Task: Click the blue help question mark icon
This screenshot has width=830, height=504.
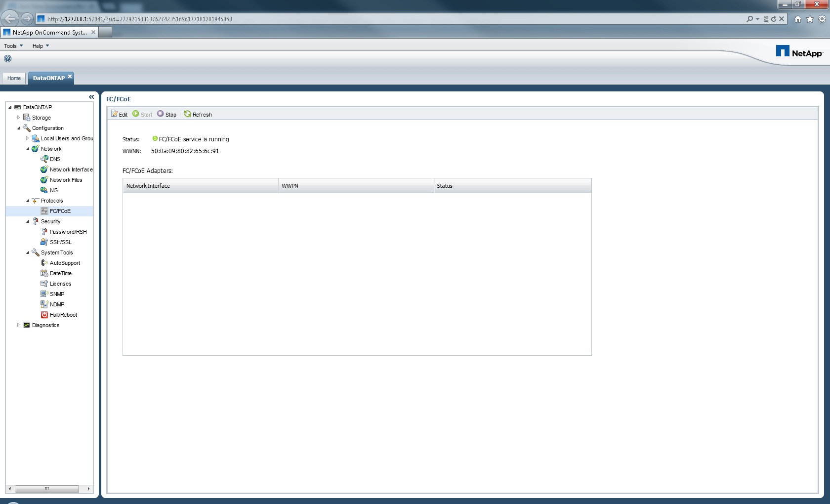Action: click(x=7, y=59)
